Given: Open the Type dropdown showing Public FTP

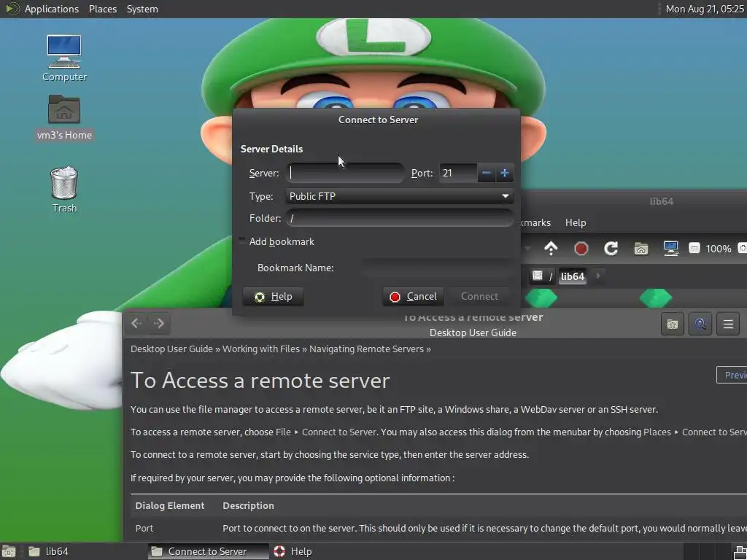Looking at the screenshot, I should (400, 196).
